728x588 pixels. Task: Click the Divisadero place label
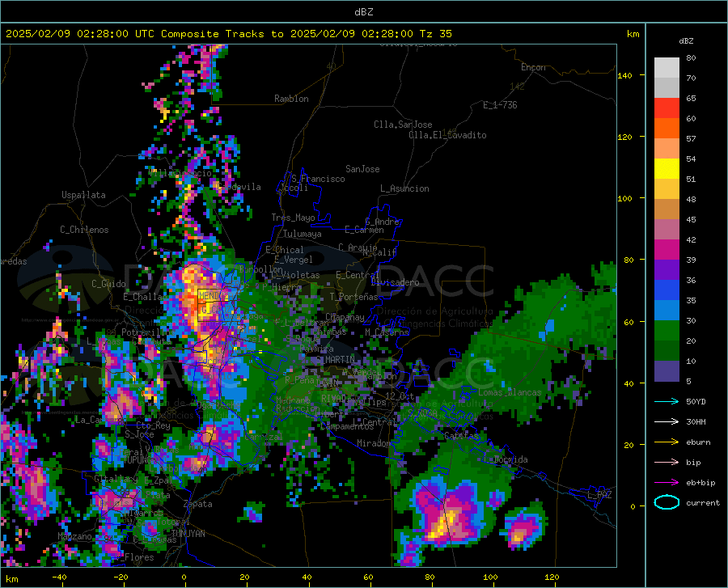click(x=395, y=282)
